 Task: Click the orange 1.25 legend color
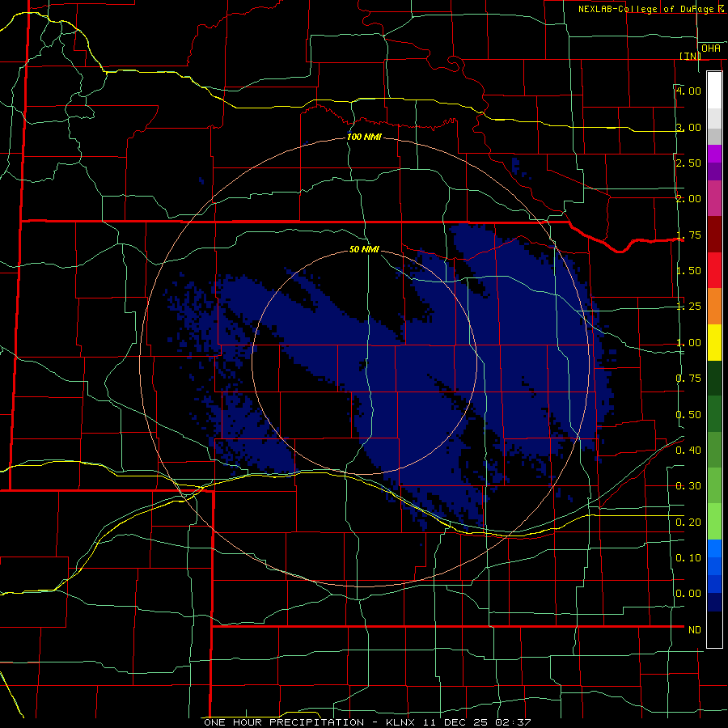coord(714,306)
